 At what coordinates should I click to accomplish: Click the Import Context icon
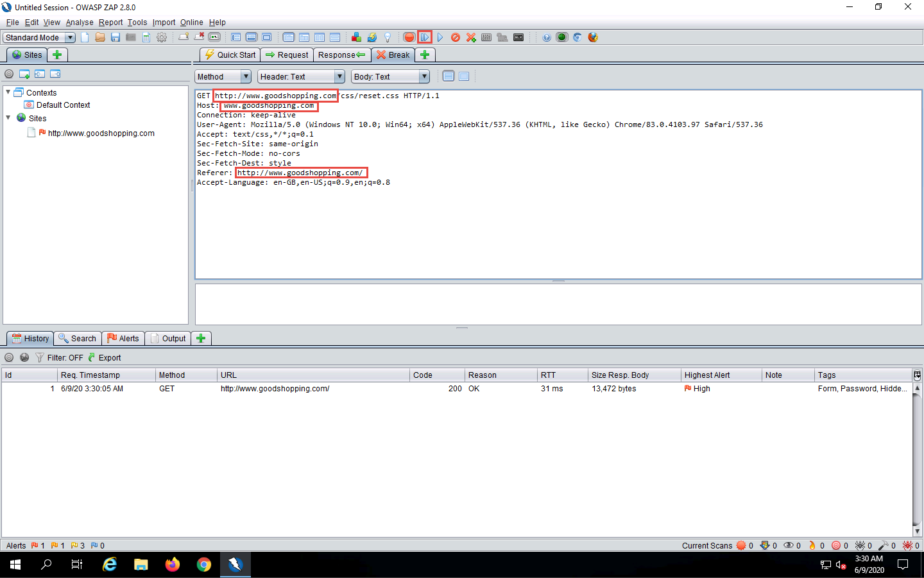[40, 74]
